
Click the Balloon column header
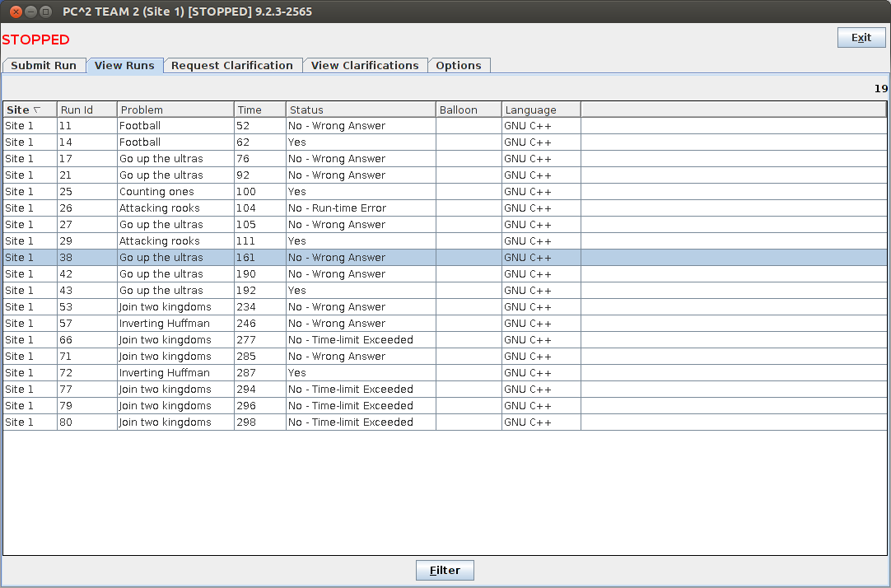468,110
